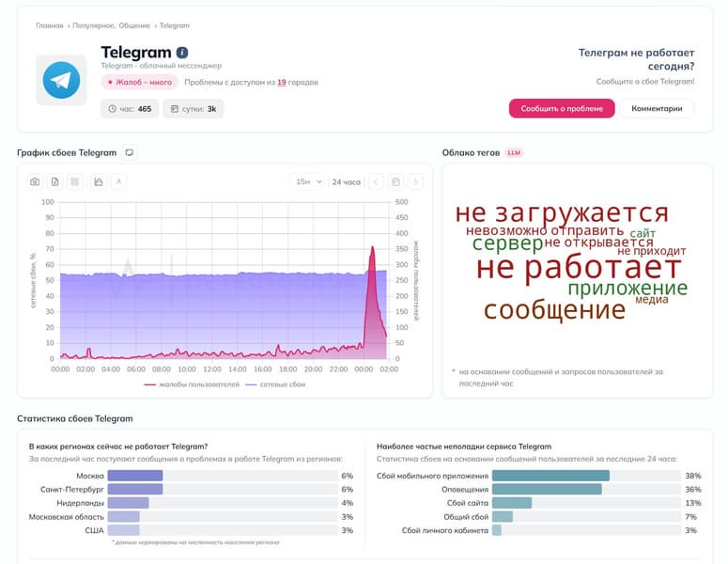Click the Телеграм не работает сегодня? heading
The image size is (728, 564).
(636, 59)
